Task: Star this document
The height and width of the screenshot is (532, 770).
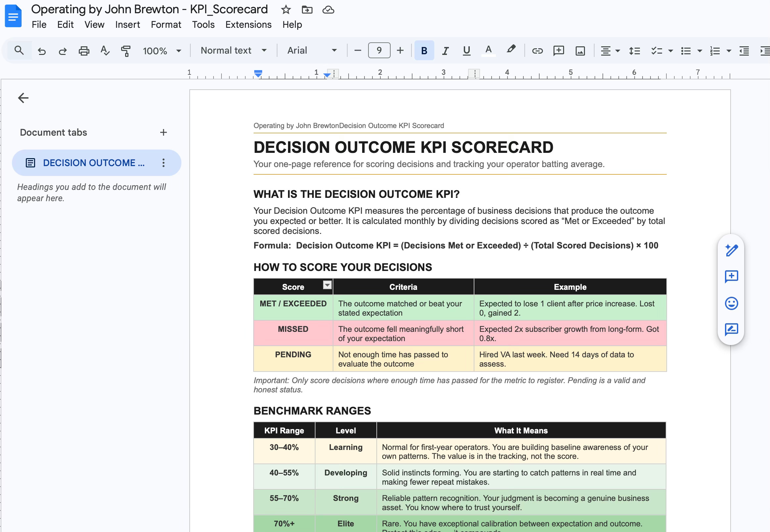Action: 285,10
